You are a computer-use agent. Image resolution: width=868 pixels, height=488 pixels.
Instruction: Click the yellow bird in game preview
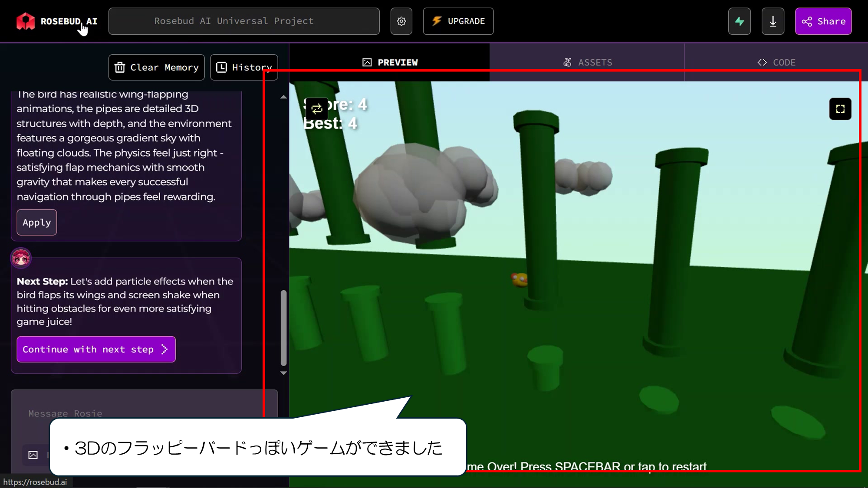tap(519, 280)
